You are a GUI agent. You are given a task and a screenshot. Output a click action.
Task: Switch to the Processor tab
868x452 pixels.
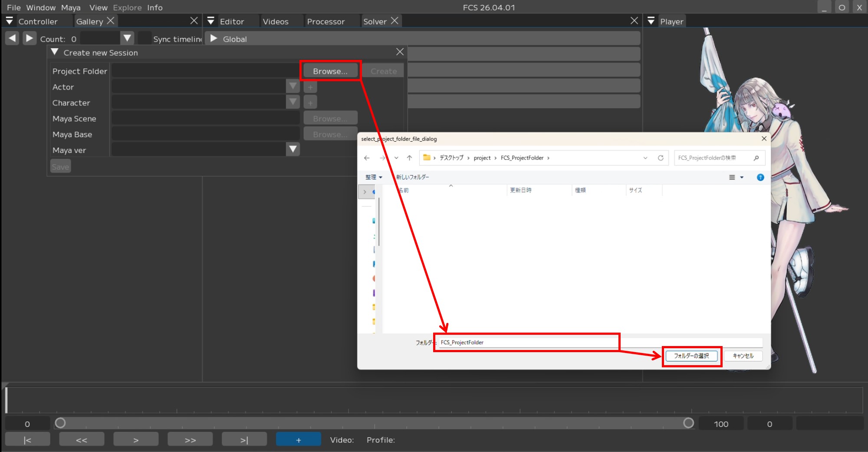click(x=325, y=21)
